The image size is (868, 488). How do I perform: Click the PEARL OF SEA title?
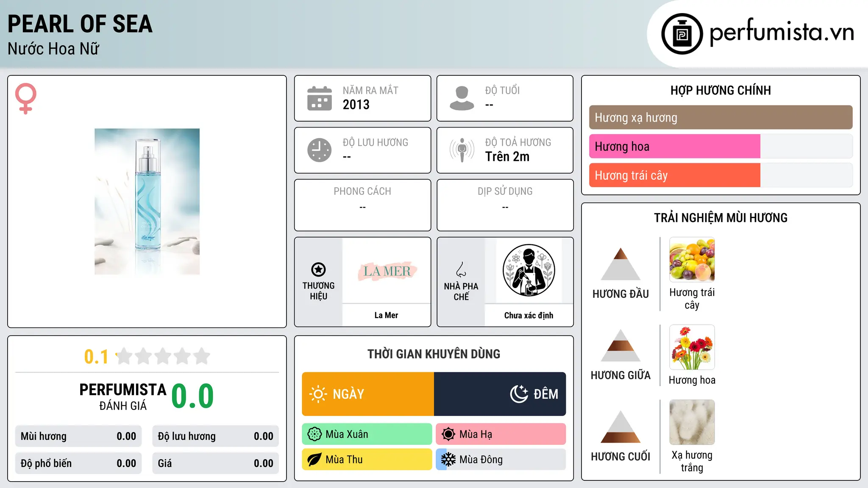80,24
